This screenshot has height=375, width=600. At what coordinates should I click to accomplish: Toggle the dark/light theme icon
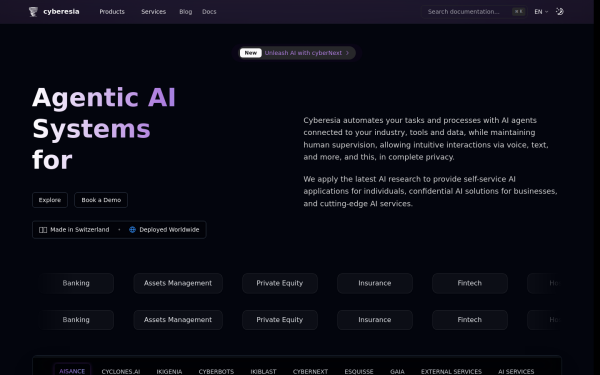click(559, 12)
